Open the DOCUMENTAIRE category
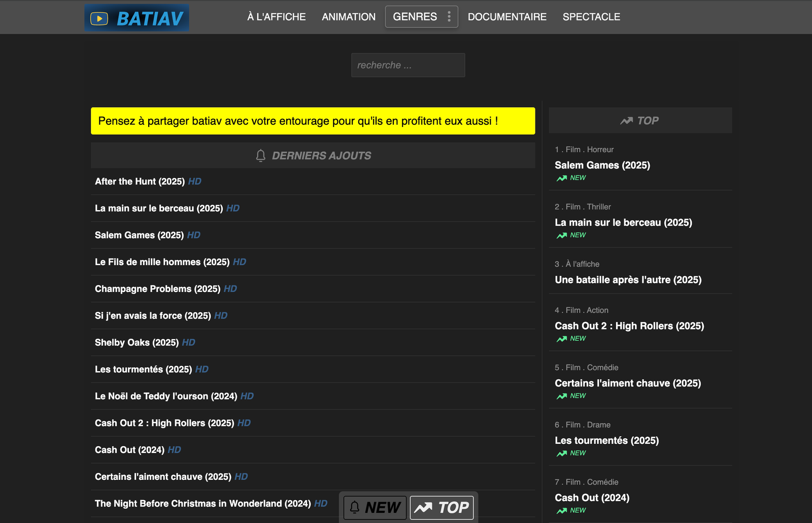The height and width of the screenshot is (523, 812). coord(507,17)
